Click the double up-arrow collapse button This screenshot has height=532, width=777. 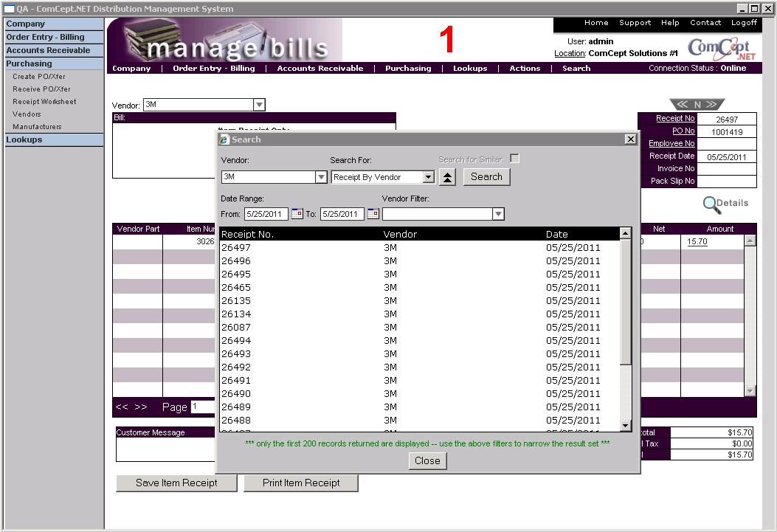click(447, 177)
